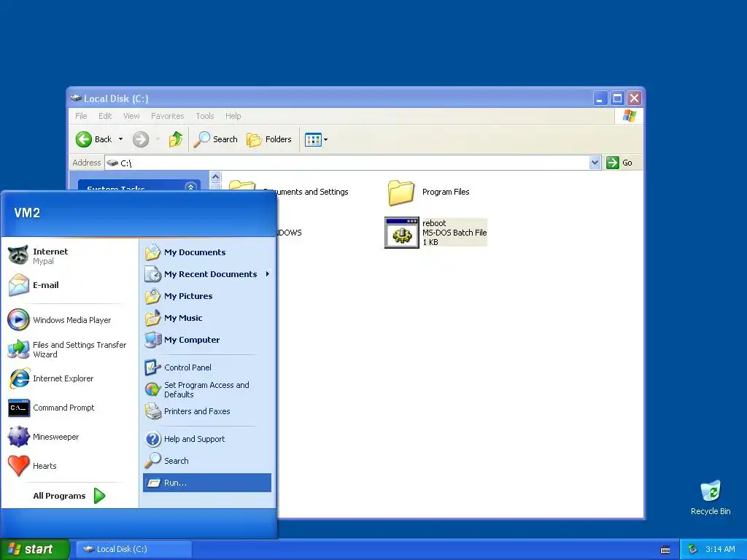Screen dimensions: 747x560
Task: Select the reboot batch file icon
Action: [x=402, y=233]
